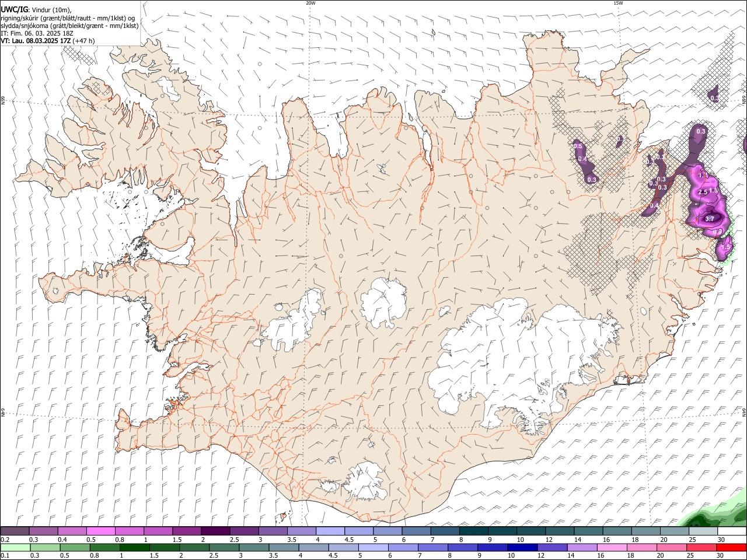Click pink bottom-row swatch between 18 and 20
The width and height of the screenshot is (747, 560).
click(641, 548)
